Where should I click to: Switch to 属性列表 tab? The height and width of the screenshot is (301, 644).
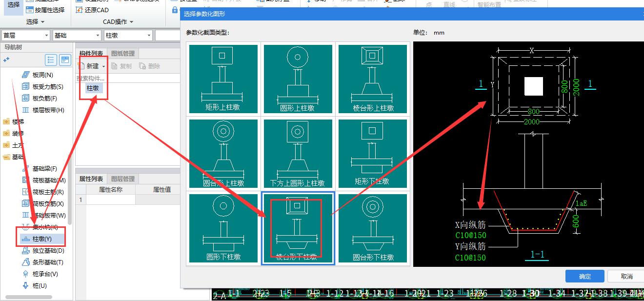coord(91,179)
